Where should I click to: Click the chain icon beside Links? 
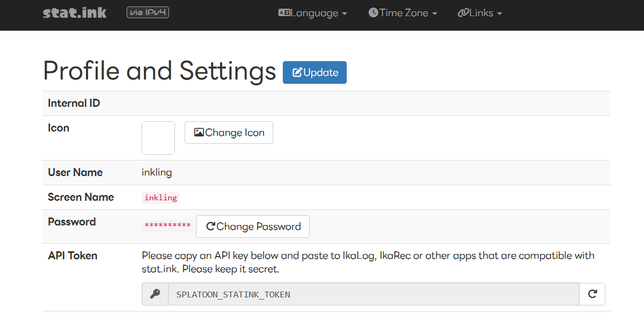[x=463, y=13]
